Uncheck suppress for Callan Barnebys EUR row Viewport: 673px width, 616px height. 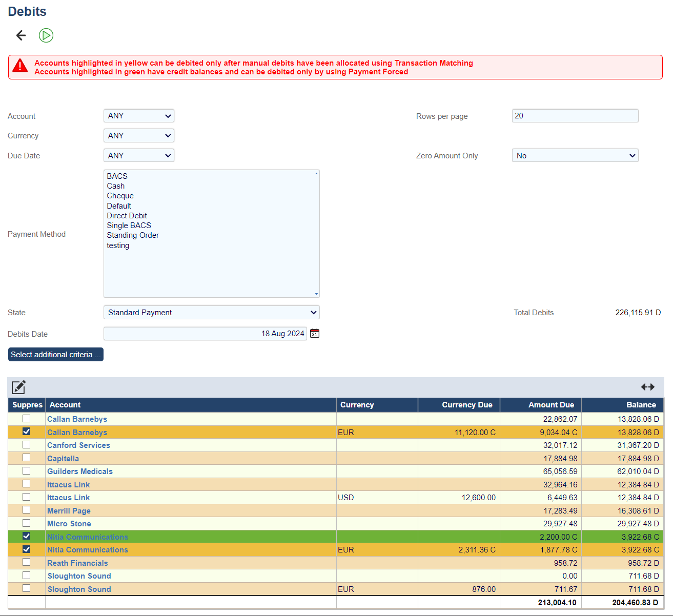(x=27, y=432)
